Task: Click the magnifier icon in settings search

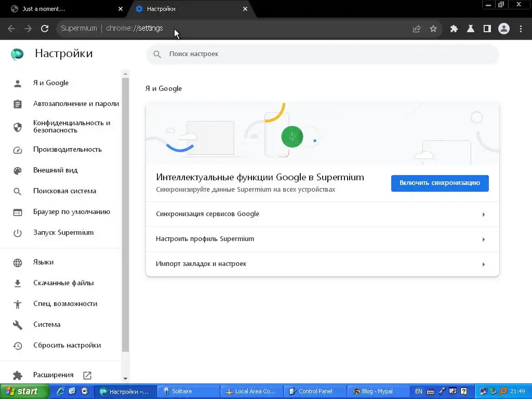Action: click(x=157, y=54)
